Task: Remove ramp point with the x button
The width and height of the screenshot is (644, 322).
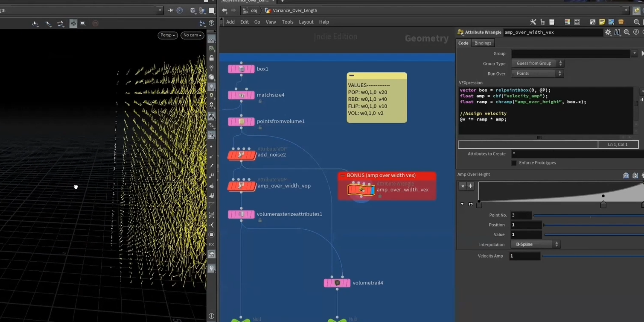Action: pos(462,186)
